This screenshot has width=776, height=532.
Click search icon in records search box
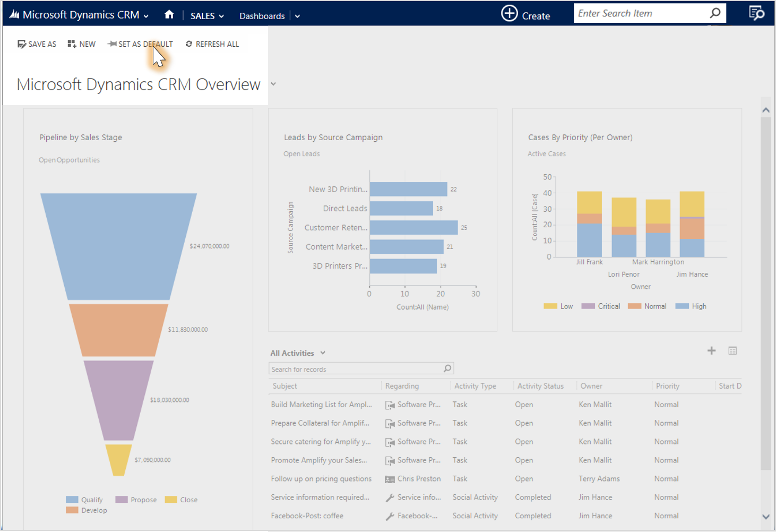[x=447, y=368]
